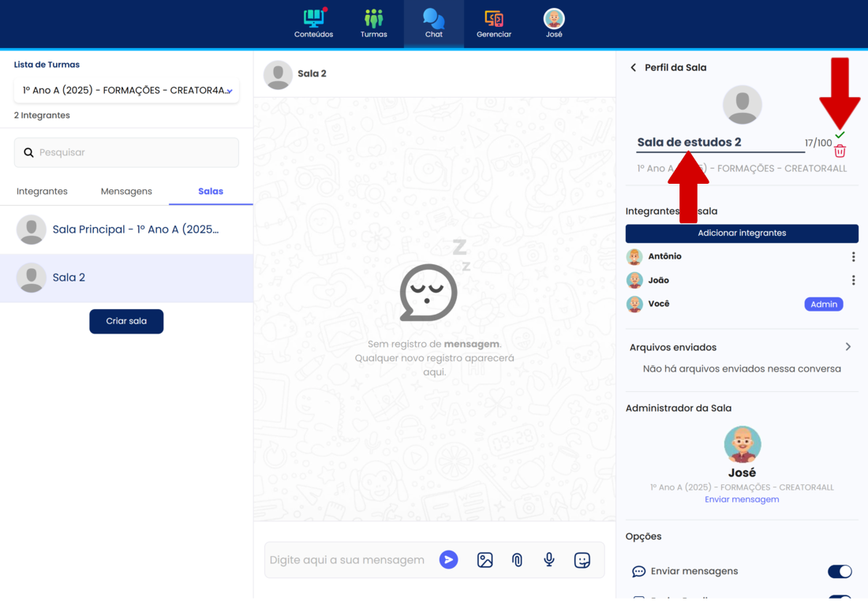
Task: Open options menu for Antônio
Action: [853, 257]
